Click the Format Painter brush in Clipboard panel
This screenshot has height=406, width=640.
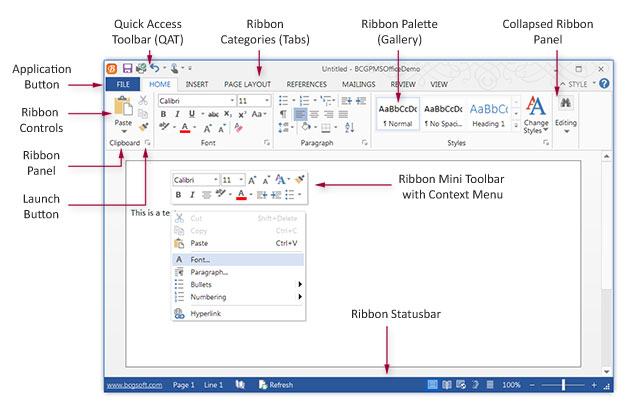pyautogui.click(x=143, y=127)
